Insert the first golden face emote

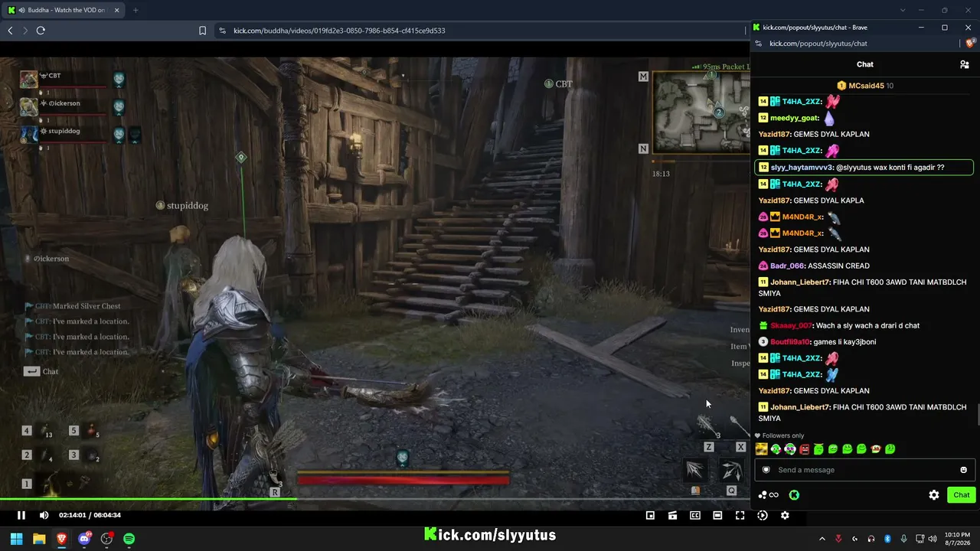coord(761,449)
